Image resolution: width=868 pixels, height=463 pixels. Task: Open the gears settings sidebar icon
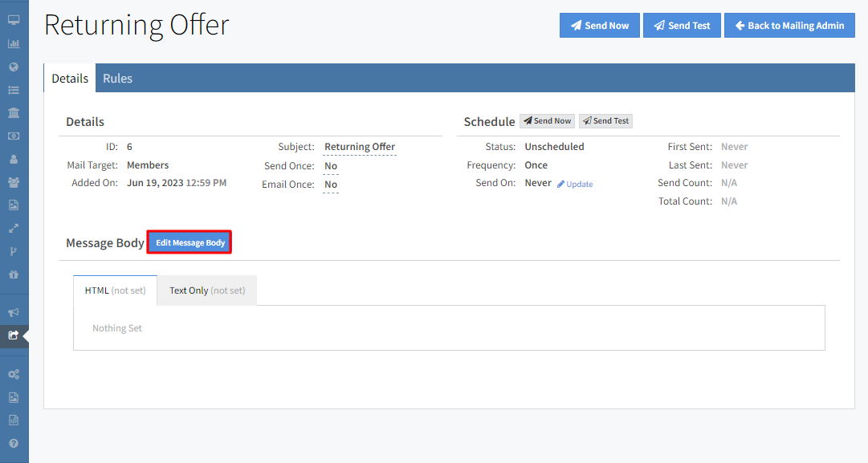click(x=14, y=374)
